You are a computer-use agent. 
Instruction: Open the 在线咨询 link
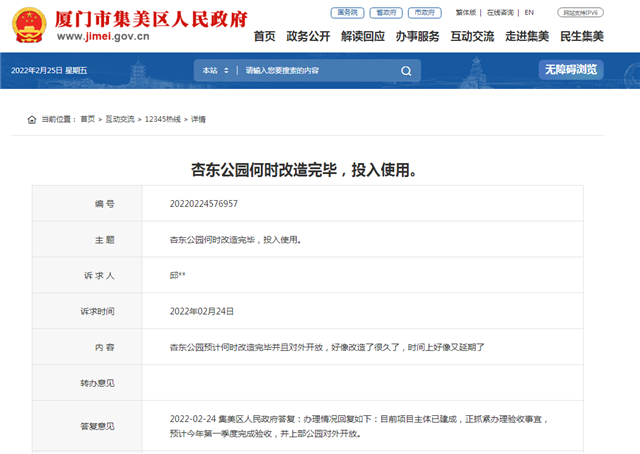coord(500,13)
